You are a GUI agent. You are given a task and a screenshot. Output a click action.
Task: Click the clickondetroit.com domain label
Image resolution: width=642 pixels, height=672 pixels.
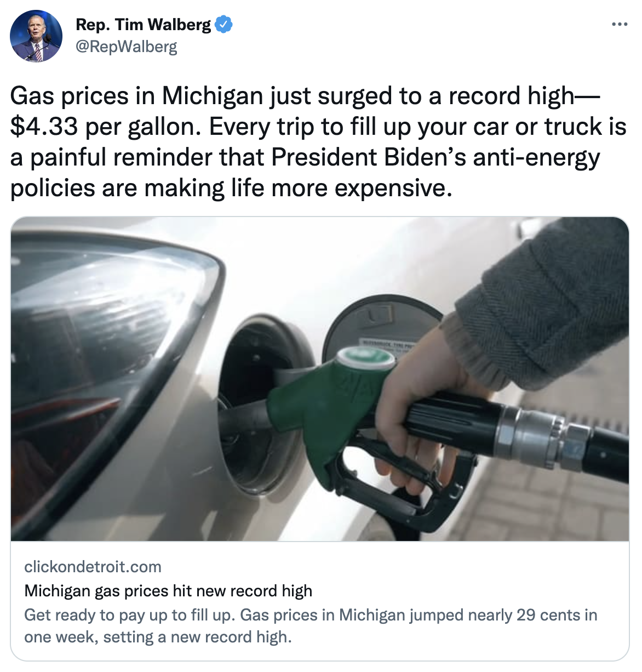[93, 567]
